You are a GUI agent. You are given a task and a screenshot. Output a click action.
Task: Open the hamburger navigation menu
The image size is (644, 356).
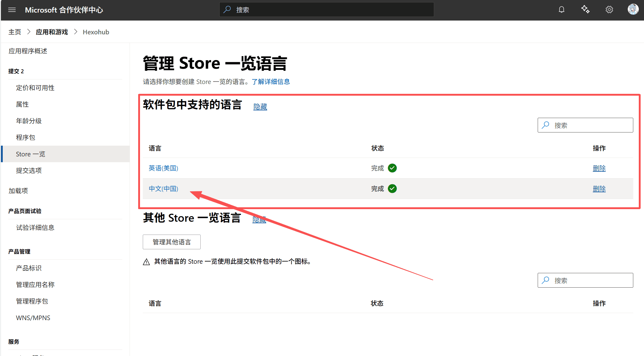tap(12, 10)
